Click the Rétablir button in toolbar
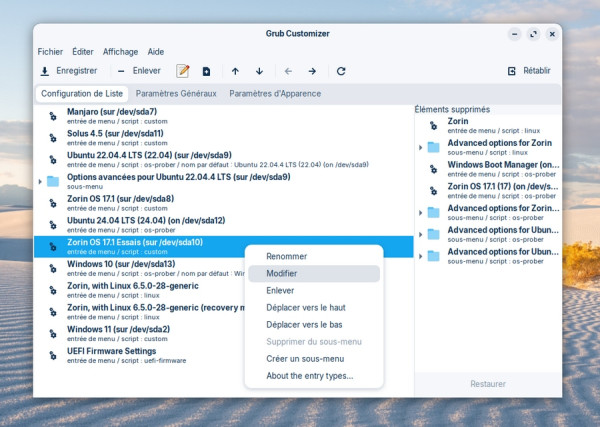Screen dimensions: 600x427 click(530, 71)
